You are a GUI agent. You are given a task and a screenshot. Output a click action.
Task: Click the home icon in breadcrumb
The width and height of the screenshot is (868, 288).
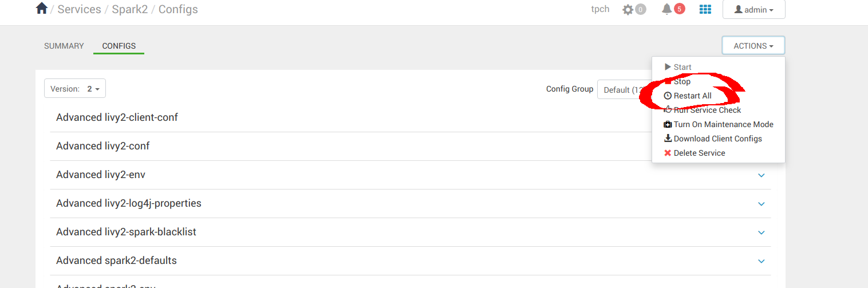(x=41, y=9)
